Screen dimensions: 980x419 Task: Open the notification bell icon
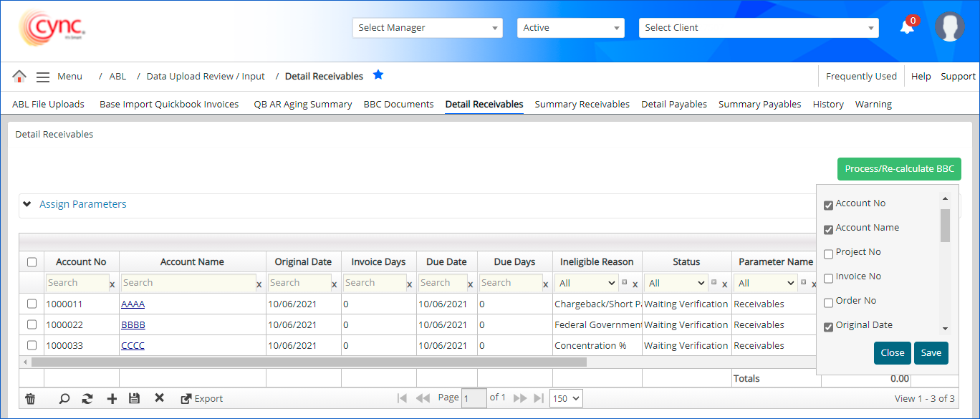pos(907,27)
